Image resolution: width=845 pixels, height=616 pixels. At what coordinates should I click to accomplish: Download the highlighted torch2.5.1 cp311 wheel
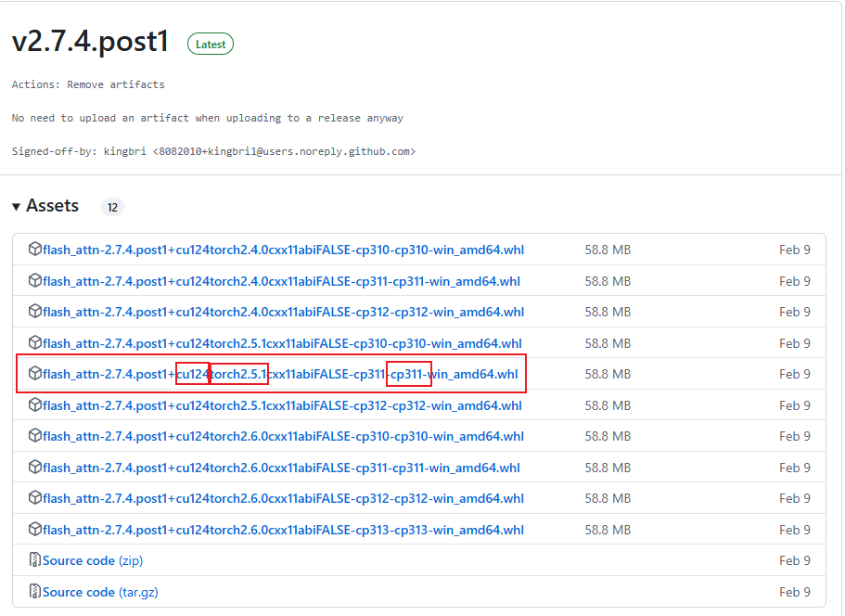[x=280, y=375]
